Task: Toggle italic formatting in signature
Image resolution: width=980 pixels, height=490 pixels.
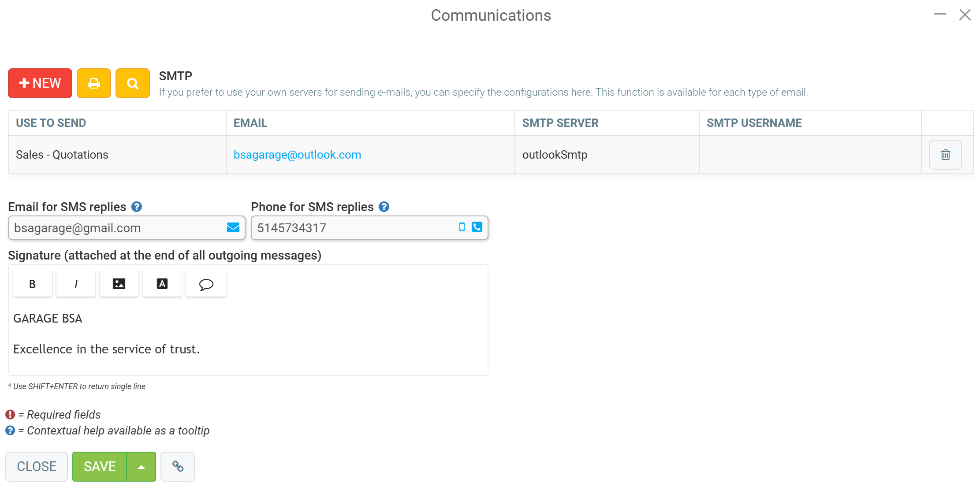Action: (76, 284)
